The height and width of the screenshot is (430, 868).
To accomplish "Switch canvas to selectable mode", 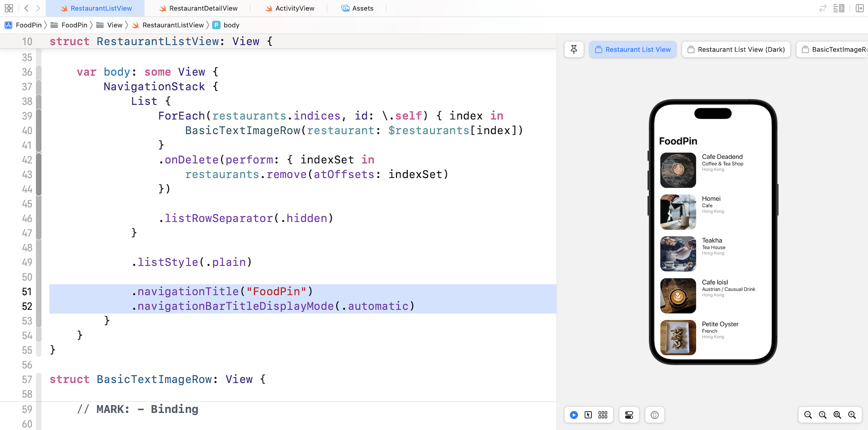I will pos(588,415).
